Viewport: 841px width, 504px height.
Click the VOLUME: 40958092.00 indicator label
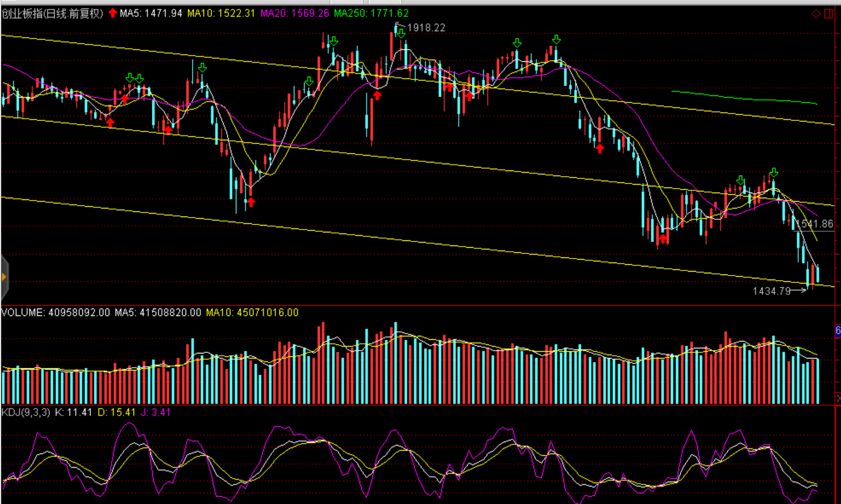click(56, 313)
